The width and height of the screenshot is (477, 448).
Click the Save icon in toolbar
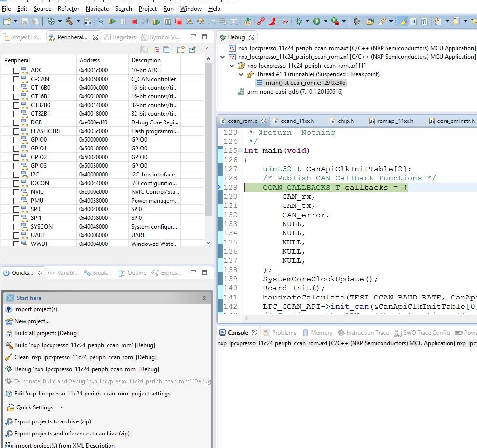[25, 21]
